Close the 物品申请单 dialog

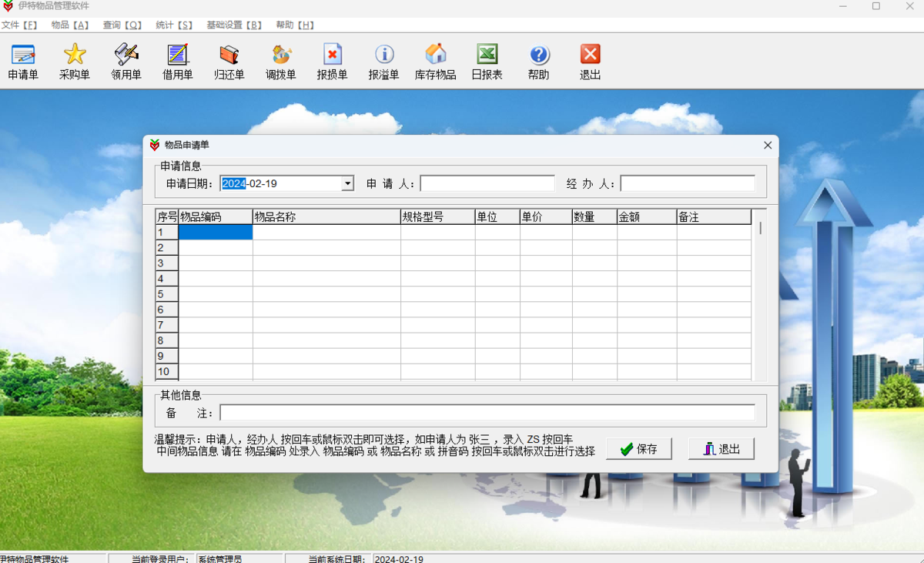coord(768,145)
